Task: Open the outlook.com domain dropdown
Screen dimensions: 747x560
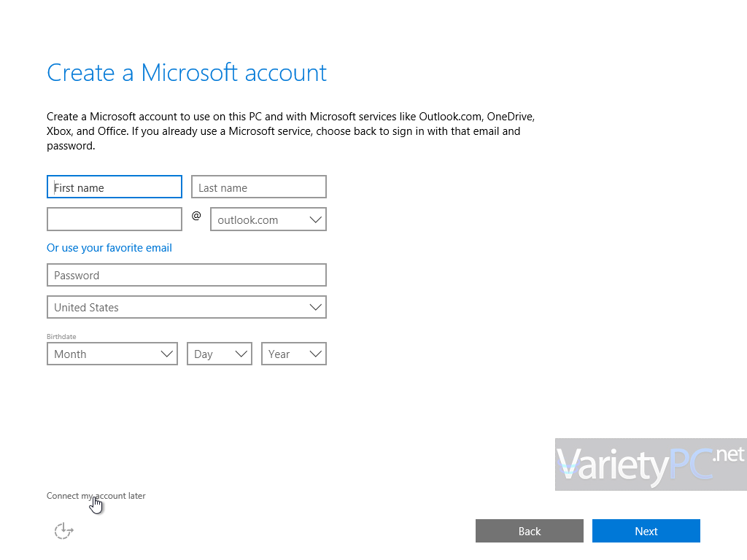Action: point(268,219)
